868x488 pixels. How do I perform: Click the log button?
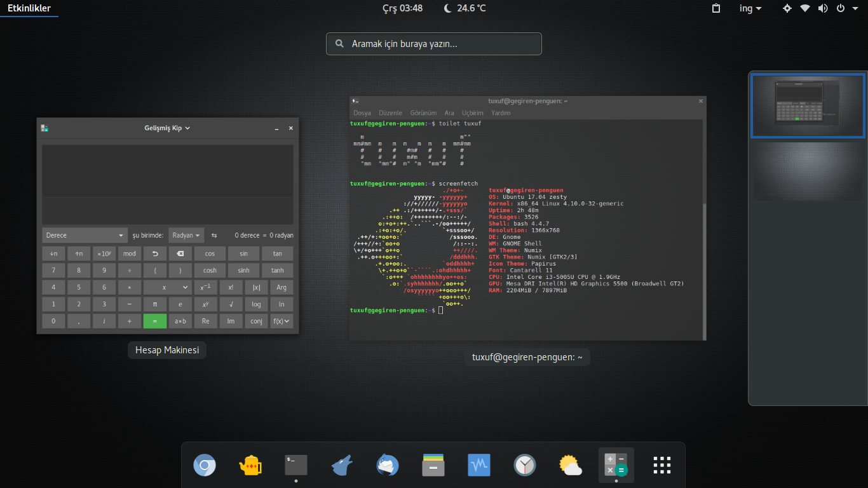[257, 304]
